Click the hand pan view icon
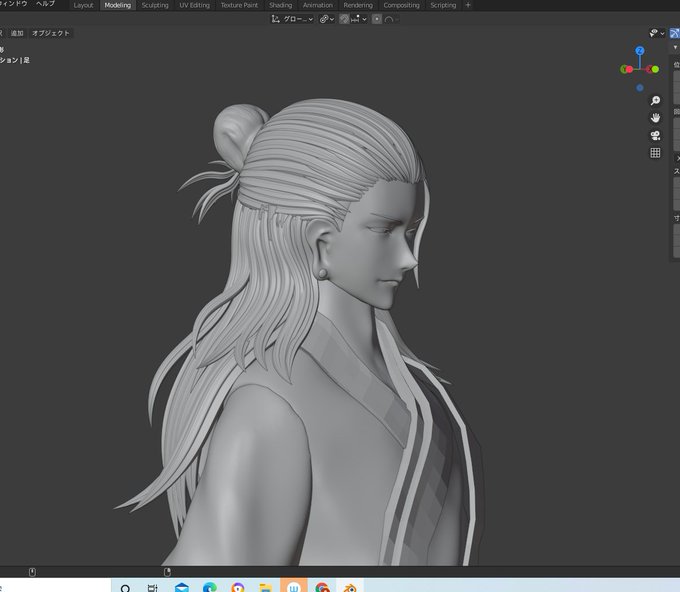The image size is (680, 592). click(x=655, y=118)
